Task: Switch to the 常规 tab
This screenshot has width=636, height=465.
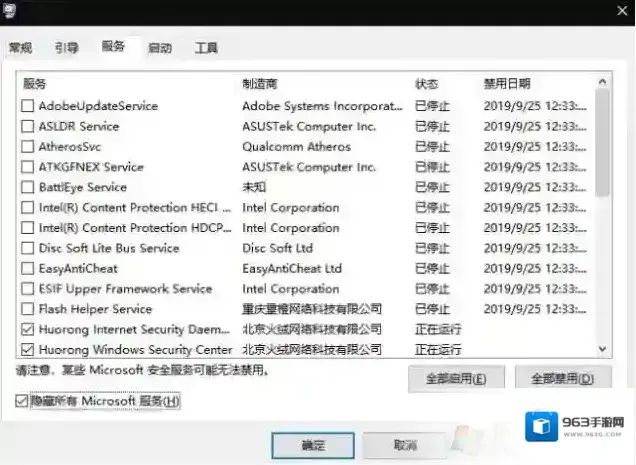Action: click(21, 48)
